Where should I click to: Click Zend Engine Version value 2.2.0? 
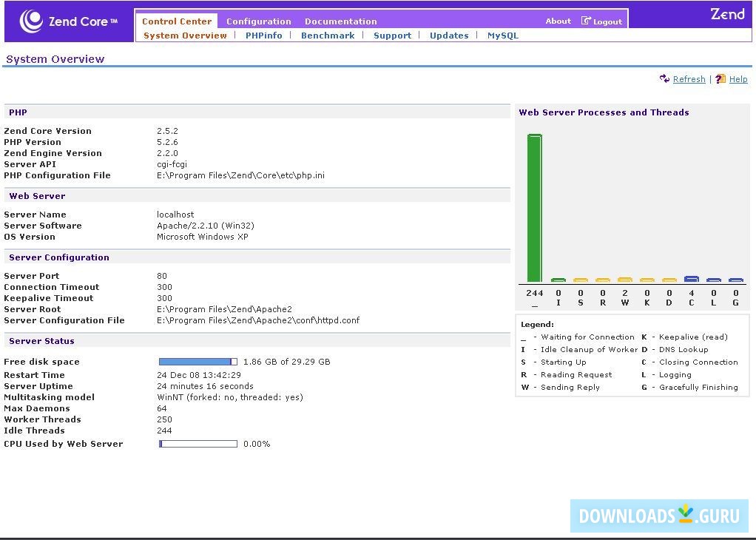tap(167, 153)
